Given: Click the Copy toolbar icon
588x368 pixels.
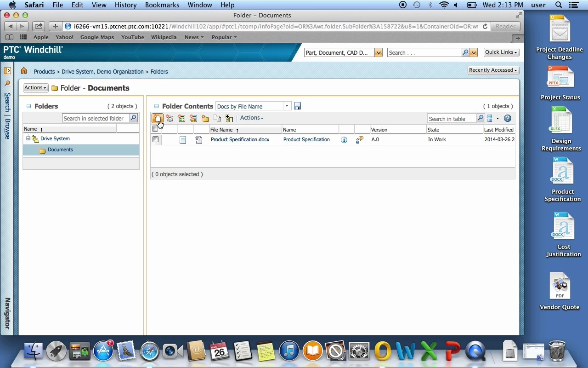Looking at the screenshot, I should coord(217,119).
